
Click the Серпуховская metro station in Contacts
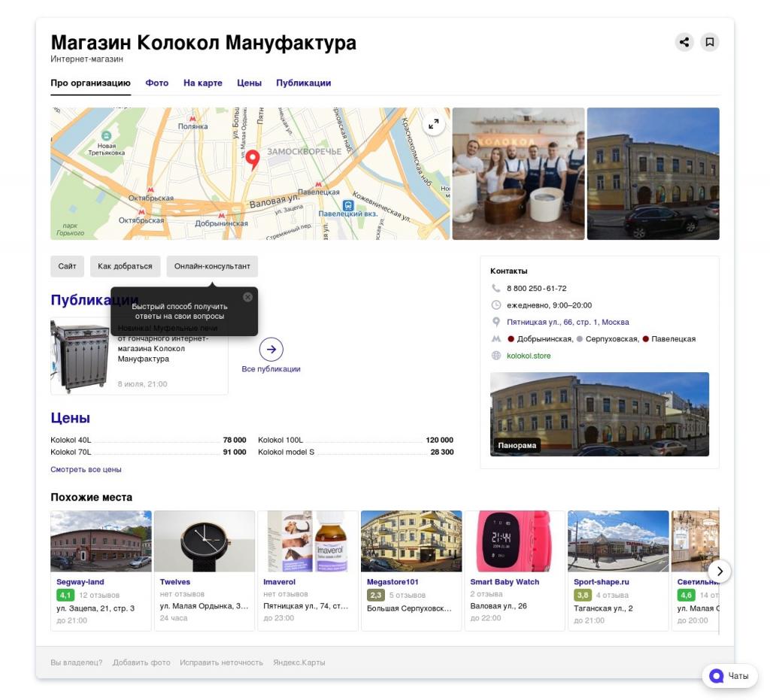pos(612,338)
